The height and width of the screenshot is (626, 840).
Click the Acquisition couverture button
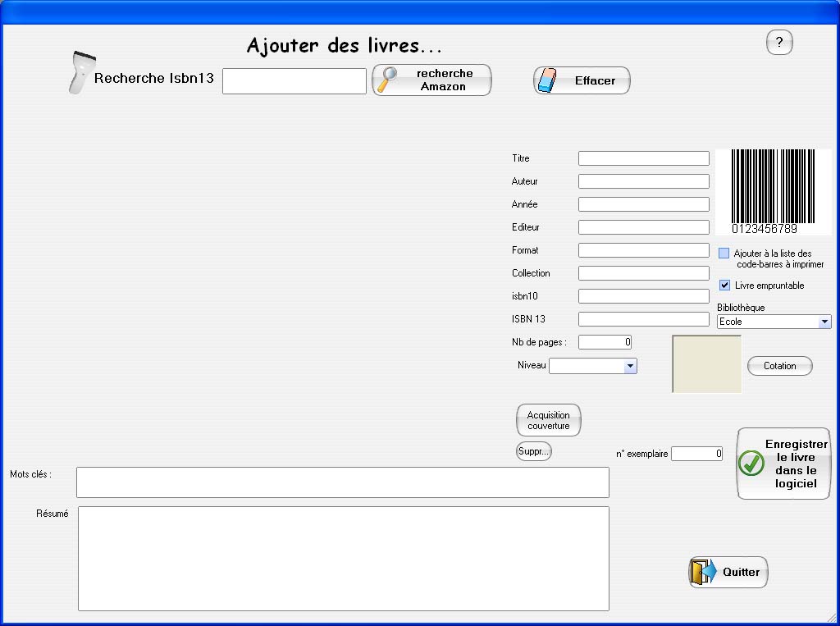[548, 420]
